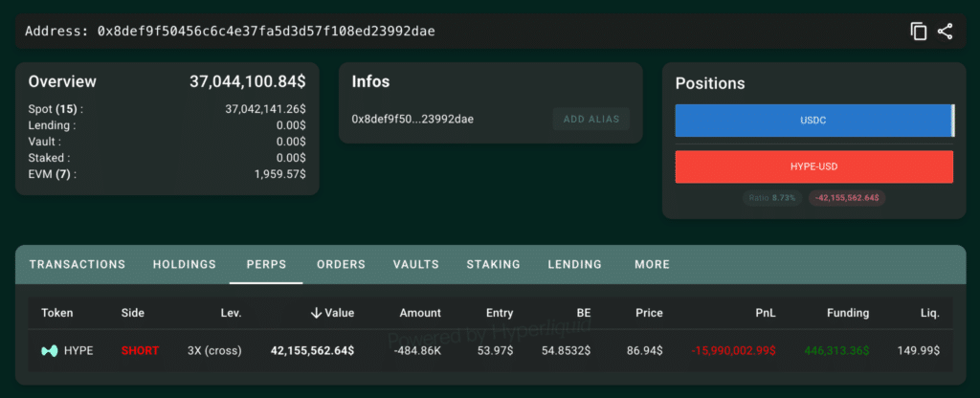Click the 149.99$ liquidation price cell
The height and width of the screenshot is (398, 980).
918,350
